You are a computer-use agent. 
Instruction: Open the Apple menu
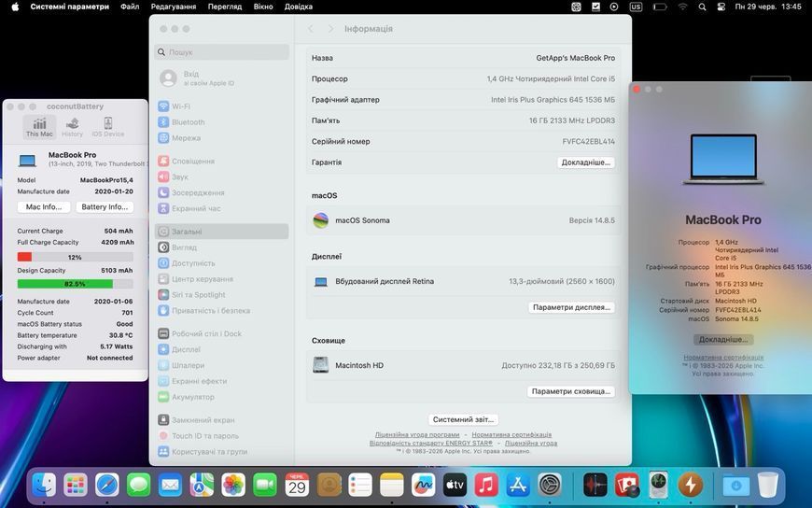pos(15,7)
